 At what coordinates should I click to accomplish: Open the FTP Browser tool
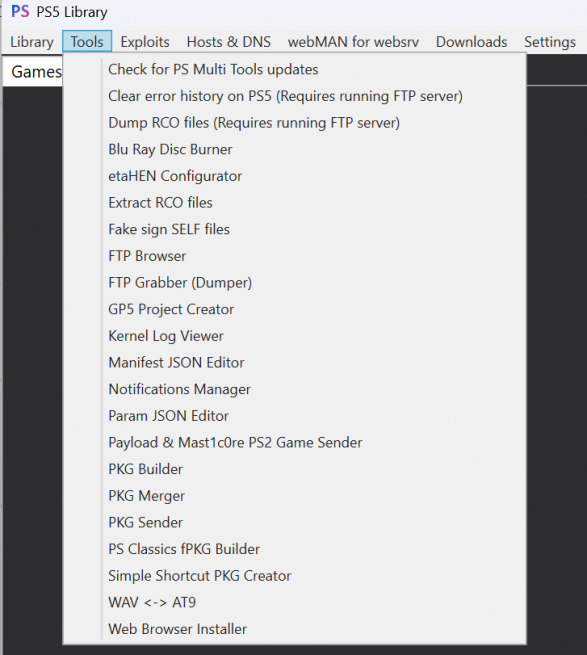(x=294, y=256)
